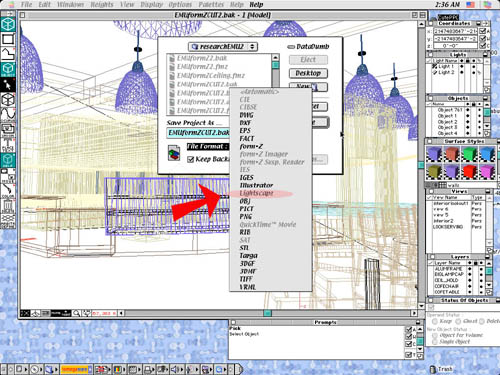Open the File Format popup
This screenshot has width=500, height=375.
[x=207, y=146]
